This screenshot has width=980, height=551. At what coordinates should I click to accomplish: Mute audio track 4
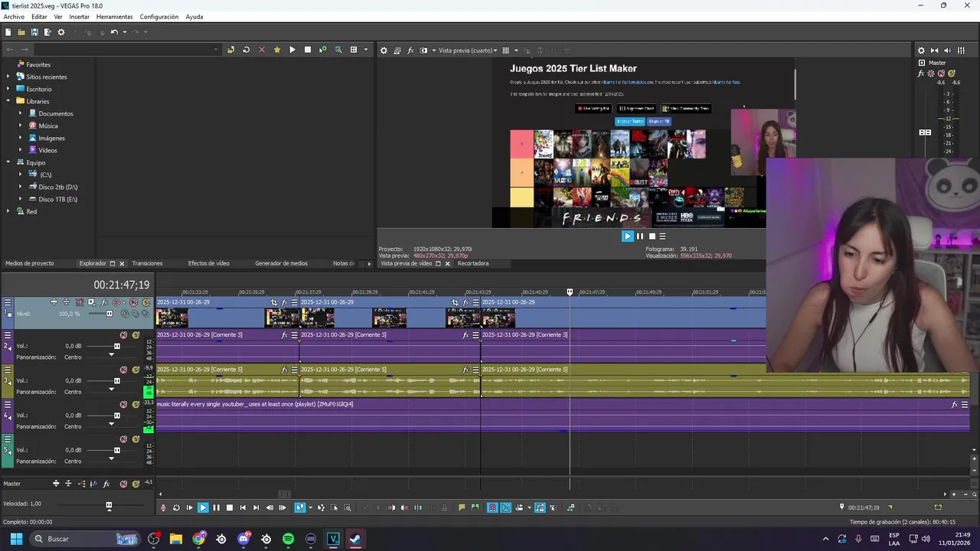tap(123, 404)
